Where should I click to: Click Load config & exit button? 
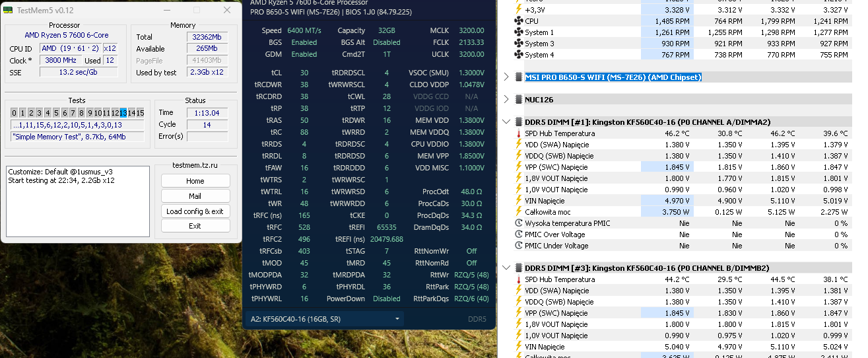[195, 211]
